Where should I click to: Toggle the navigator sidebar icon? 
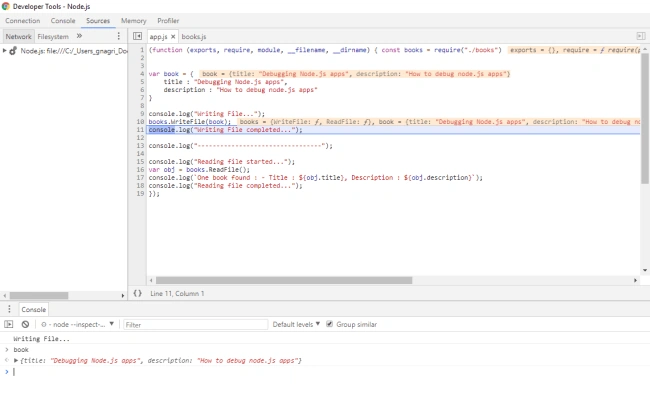pos(137,36)
